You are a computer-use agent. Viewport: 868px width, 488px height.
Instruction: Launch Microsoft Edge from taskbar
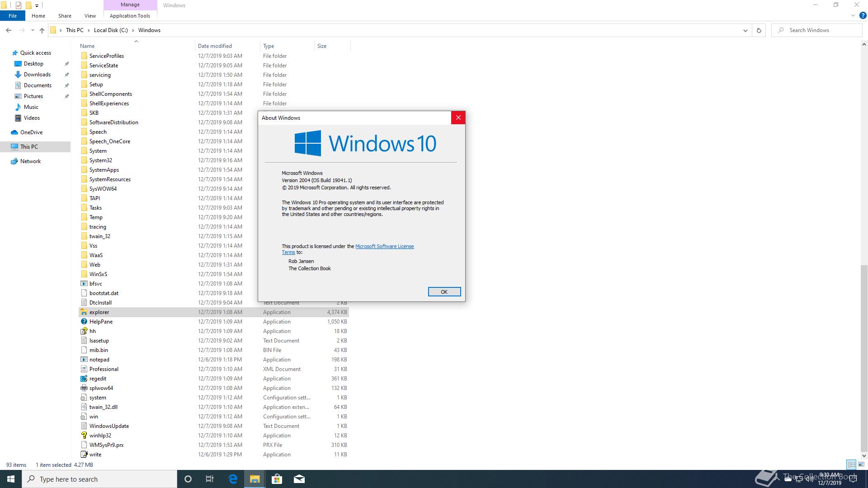pos(233,479)
